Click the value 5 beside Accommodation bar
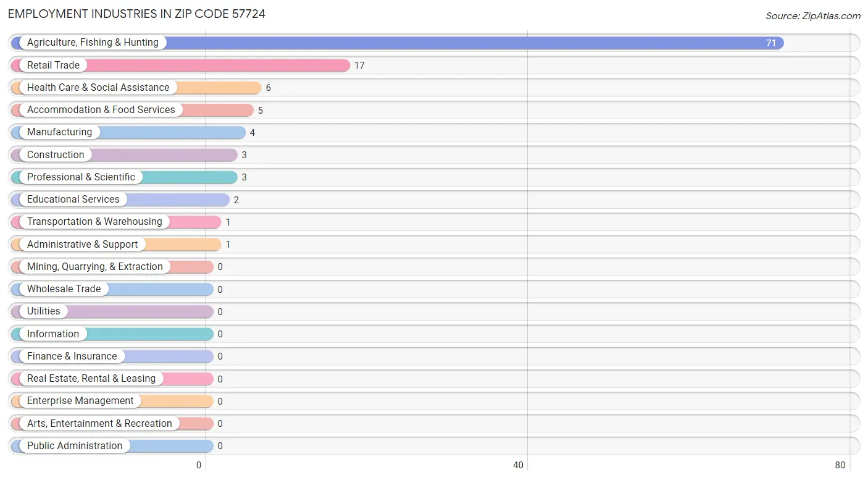Screen dimensions: 868x480 click(x=261, y=111)
